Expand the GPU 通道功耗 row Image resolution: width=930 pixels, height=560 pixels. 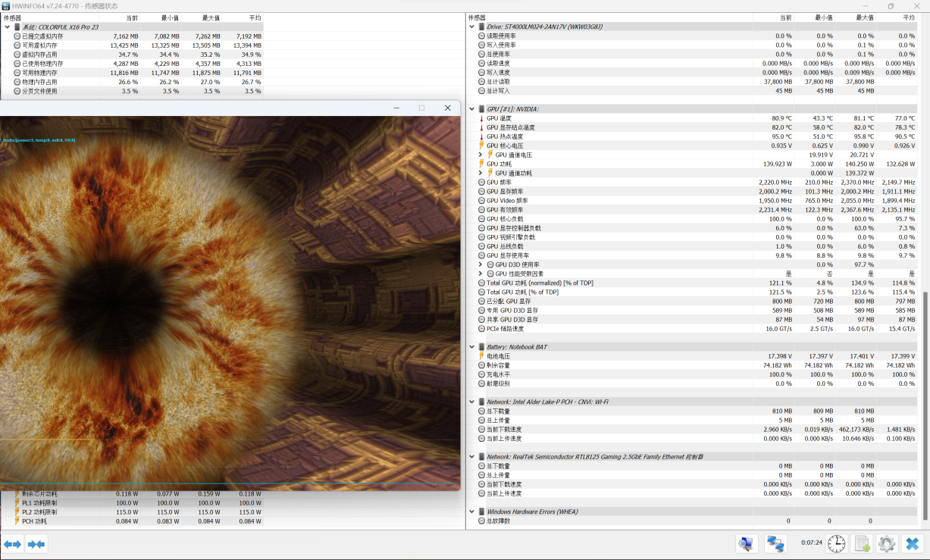(481, 173)
